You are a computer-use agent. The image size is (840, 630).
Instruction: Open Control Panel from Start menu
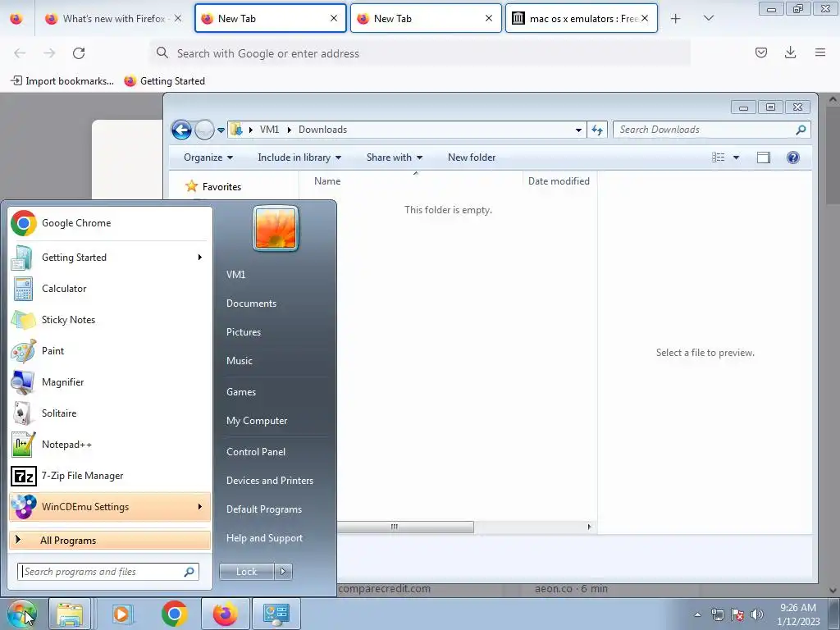pos(256,452)
